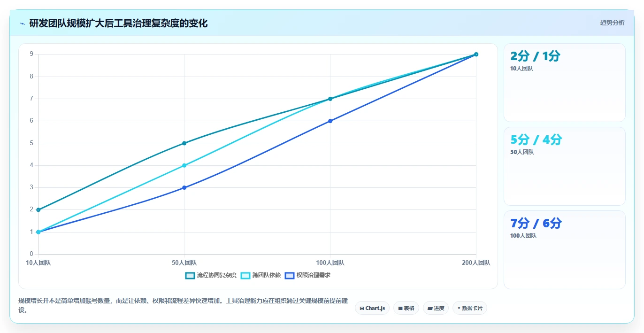Toggle the 流程协同复杂度 legend entry
The width and height of the screenshot is (644, 333).
coord(211,275)
